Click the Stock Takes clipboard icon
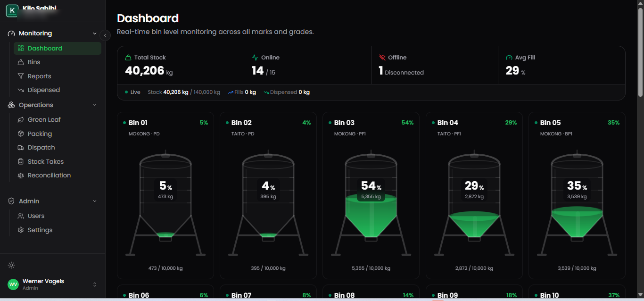 point(21,161)
